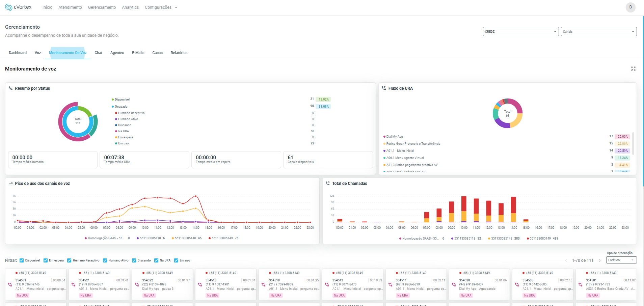
Task: Toggle the Discando filter checkbox
Action: [134, 260]
